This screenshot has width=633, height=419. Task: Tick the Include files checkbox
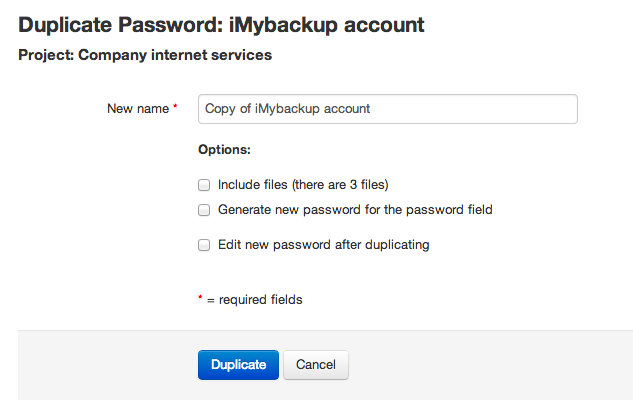pos(204,185)
